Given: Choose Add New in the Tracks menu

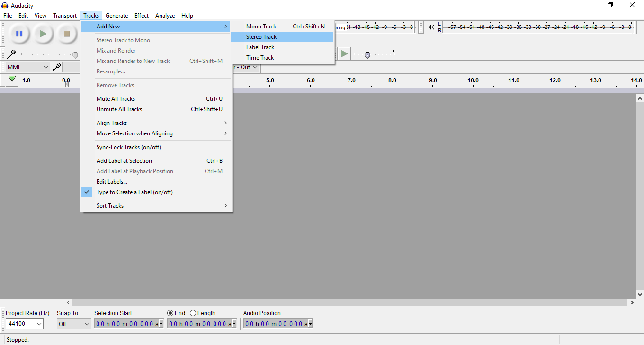Looking at the screenshot, I should (x=156, y=27).
